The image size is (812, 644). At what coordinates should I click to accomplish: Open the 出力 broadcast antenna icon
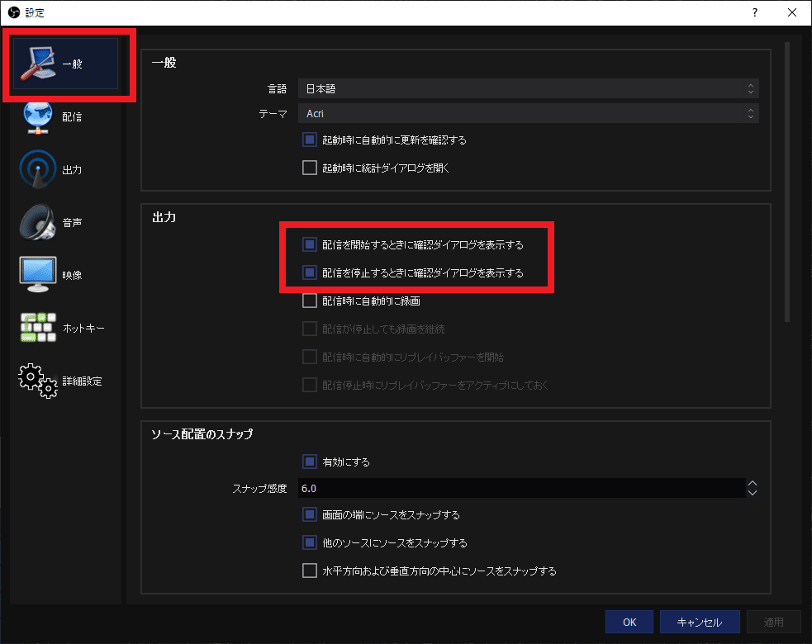click(38, 169)
